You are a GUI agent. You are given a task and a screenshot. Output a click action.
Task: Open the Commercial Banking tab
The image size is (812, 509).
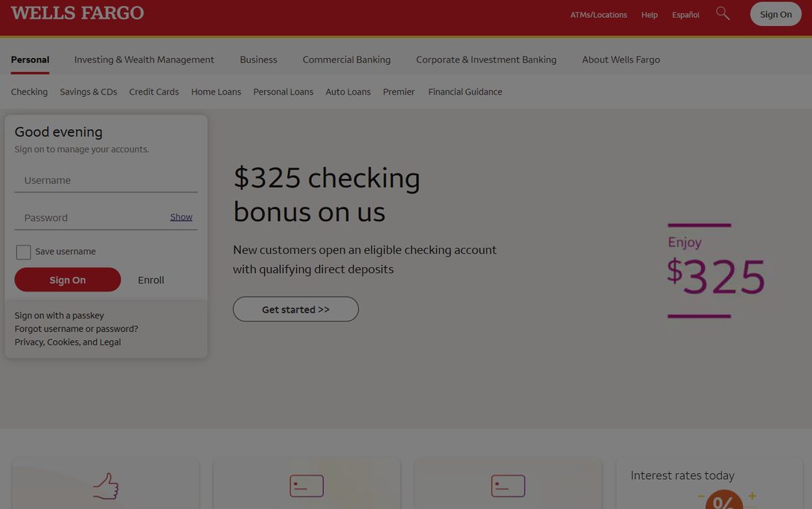346,60
